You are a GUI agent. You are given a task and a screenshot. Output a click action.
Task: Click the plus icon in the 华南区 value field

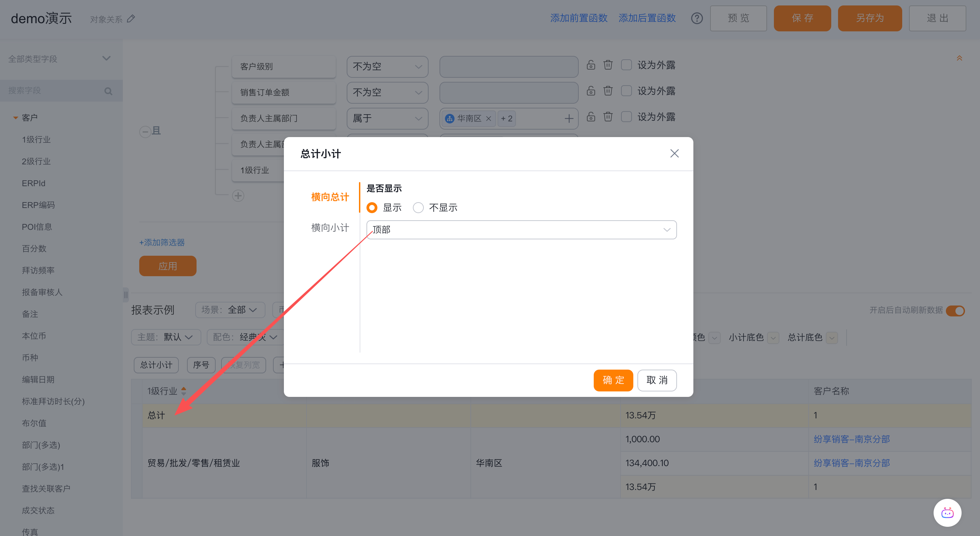(x=569, y=119)
